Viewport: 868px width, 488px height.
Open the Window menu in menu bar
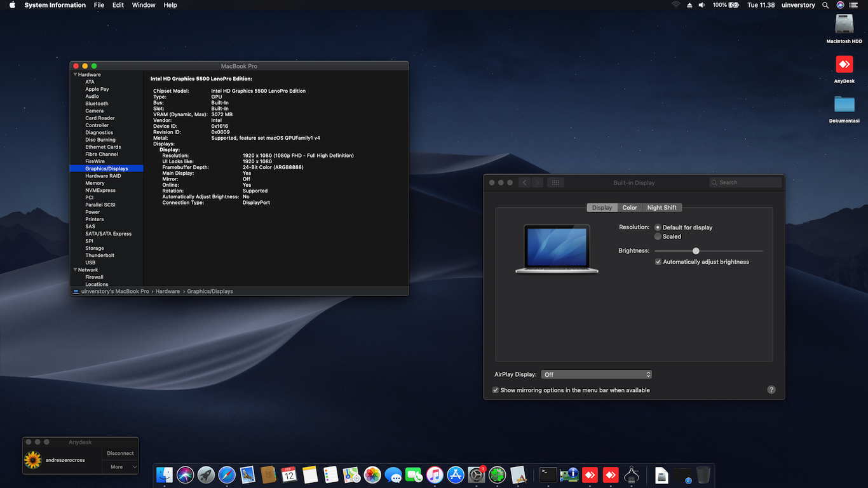[x=144, y=5]
